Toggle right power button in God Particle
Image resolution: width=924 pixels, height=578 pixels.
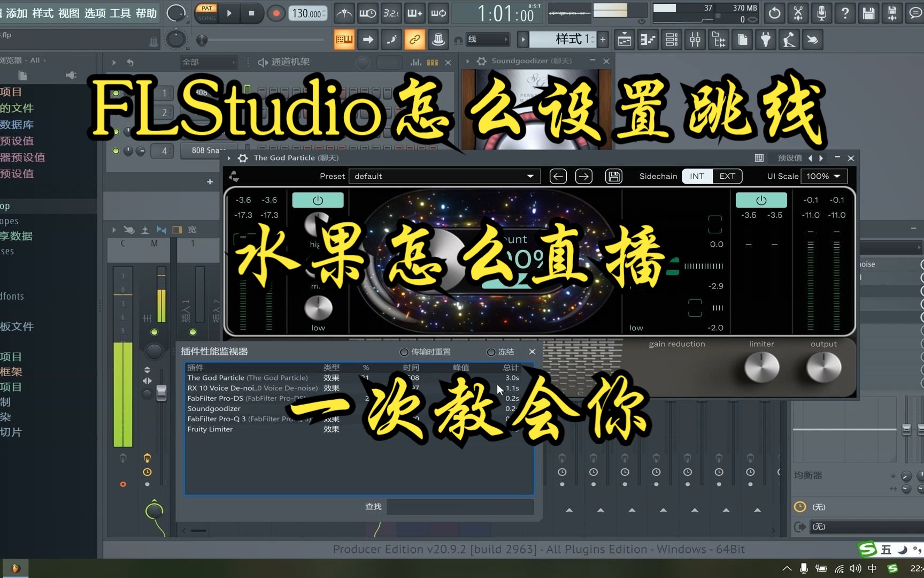click(761, 200)
